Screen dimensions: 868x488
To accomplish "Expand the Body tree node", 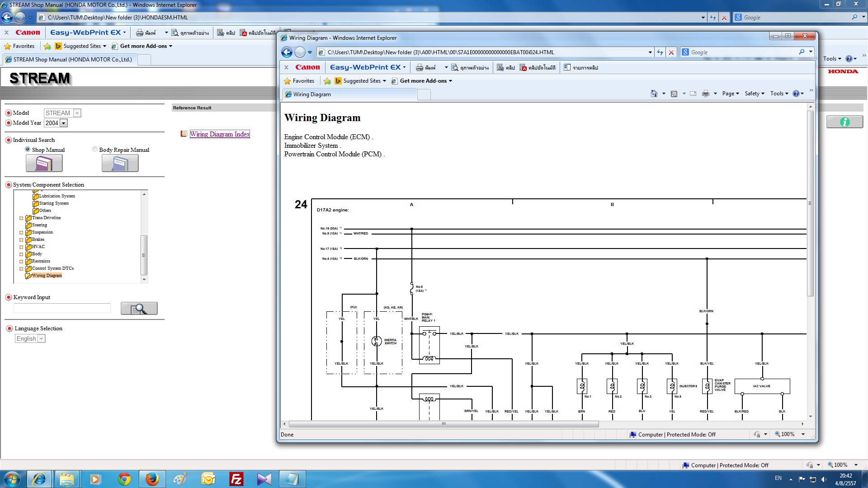I will (x=21, y=254).
